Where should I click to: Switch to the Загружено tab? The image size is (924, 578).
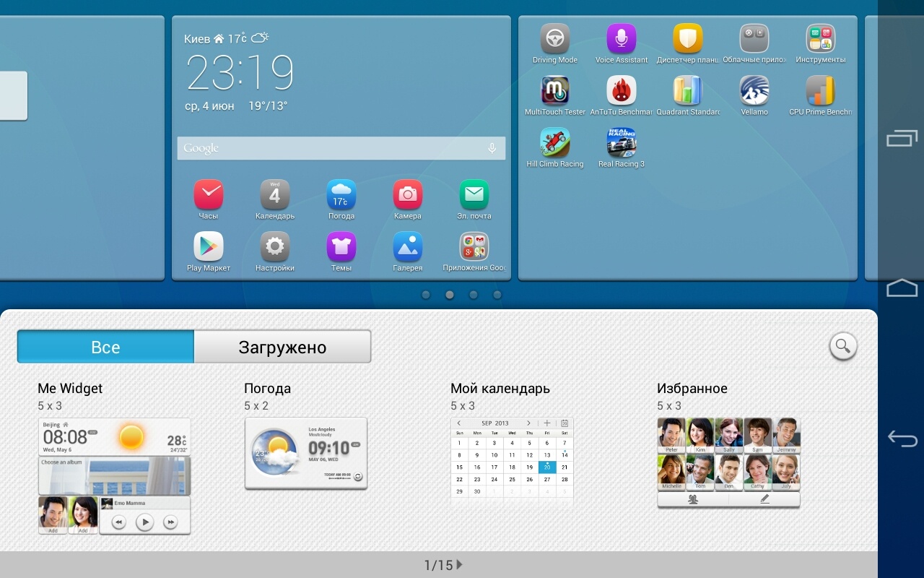pos(282,347)
